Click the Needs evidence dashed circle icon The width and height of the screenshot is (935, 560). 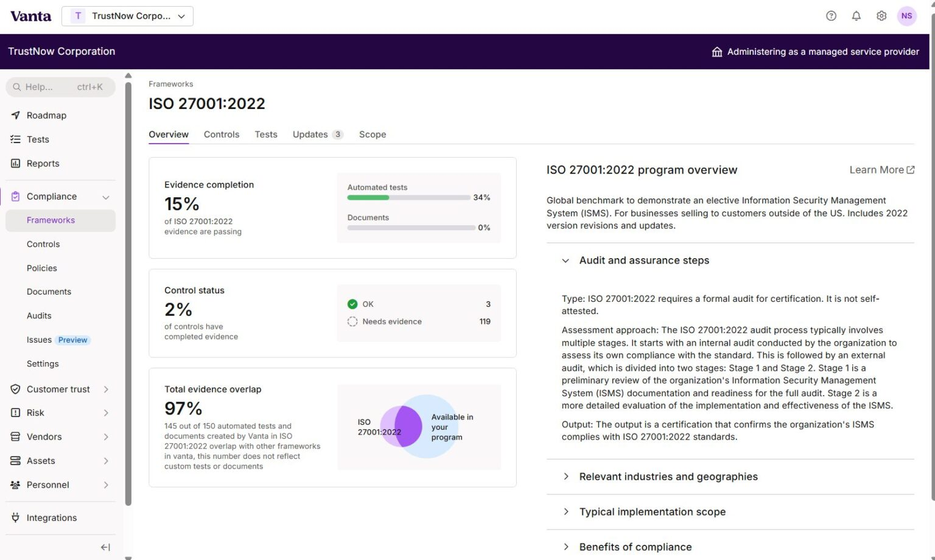point(352,321)
